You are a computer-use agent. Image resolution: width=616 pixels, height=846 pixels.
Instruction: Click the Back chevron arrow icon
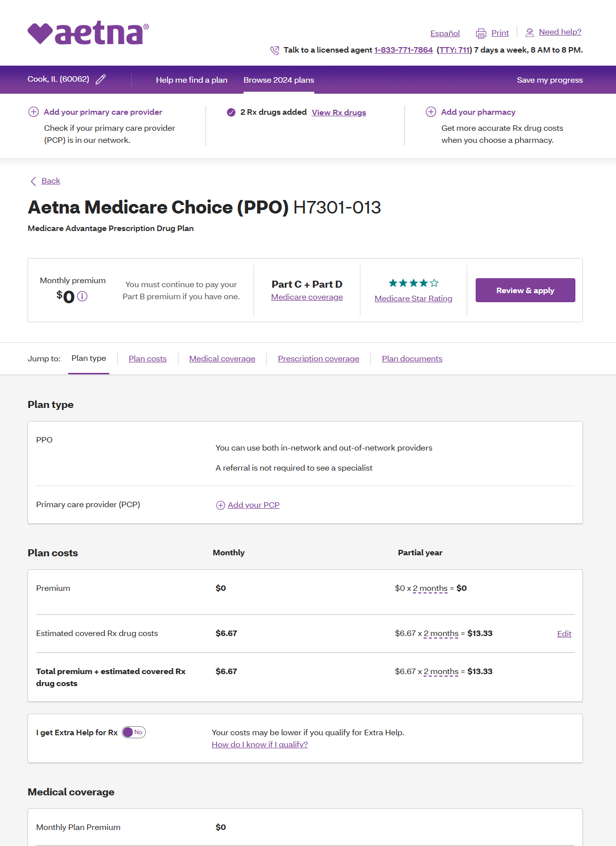tap(34, 181)
